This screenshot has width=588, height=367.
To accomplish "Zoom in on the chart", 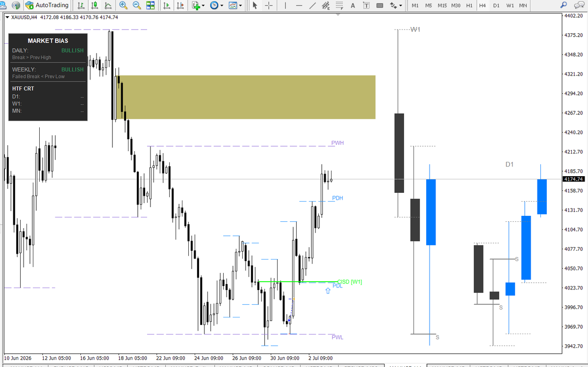I will (123, 5).
